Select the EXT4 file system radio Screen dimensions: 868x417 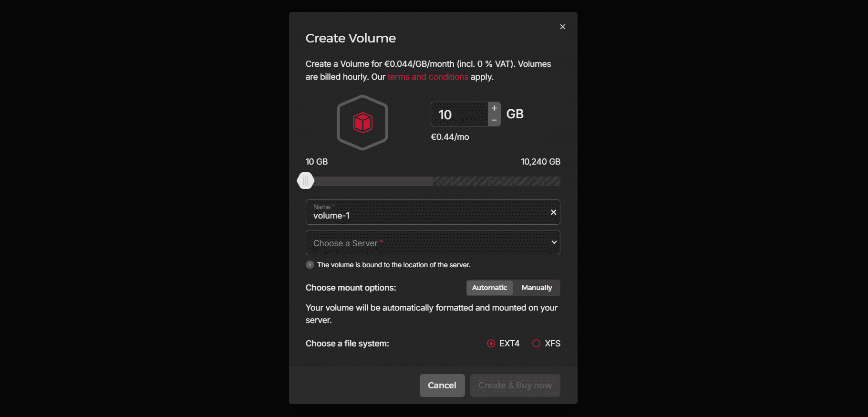coord(491,344)
